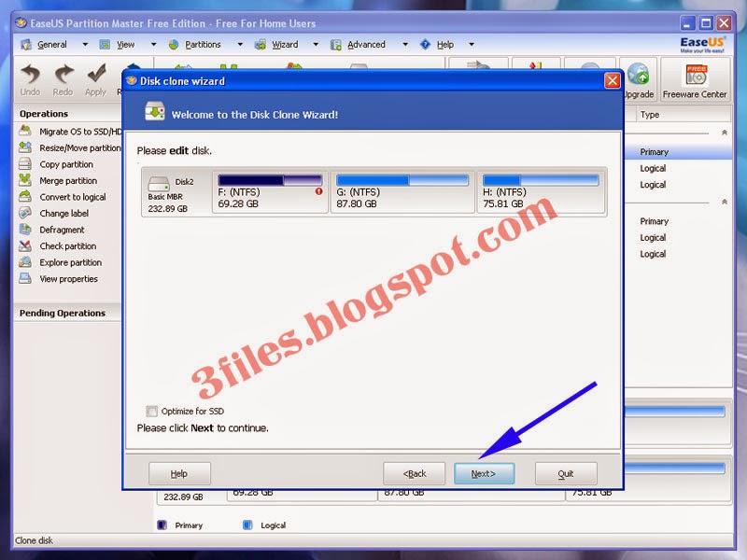Open the Wizard menu
Viewport: 747px width, 560px height.
point(285,45)
